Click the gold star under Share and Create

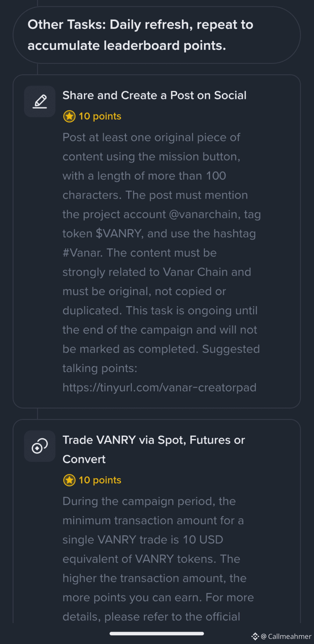tap(69, 116)
